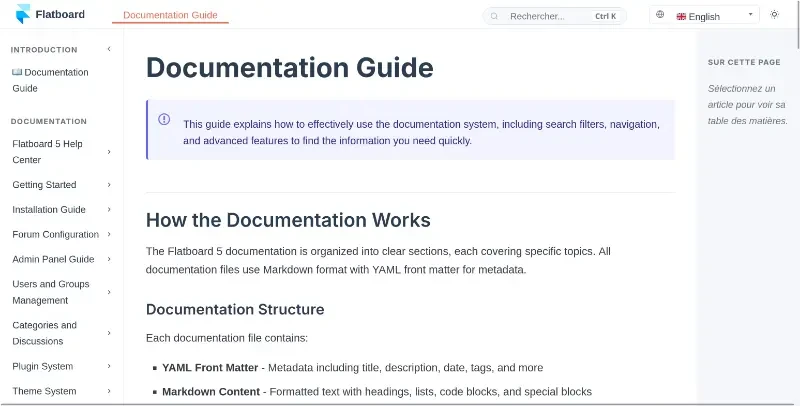Click the UK flag icon in the language selector
Screen dimensions: 800x406
(681, 17)
